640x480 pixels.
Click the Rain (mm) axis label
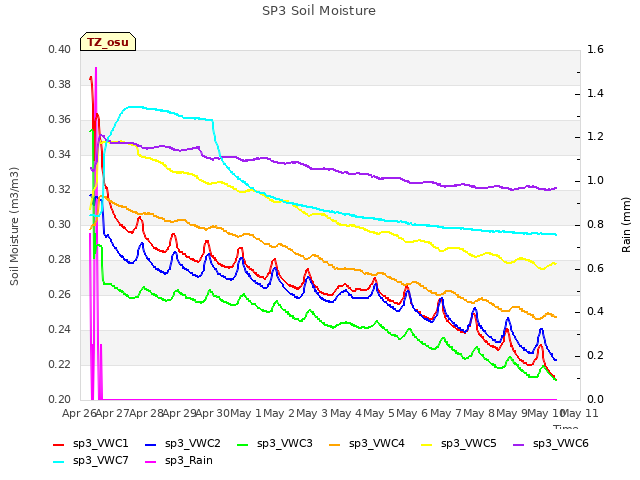point(626,225)
